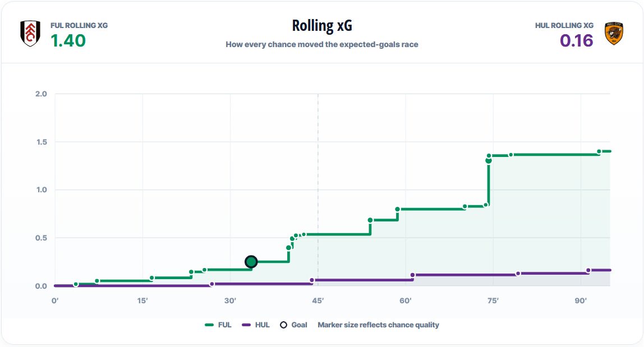Toggle the FUL series legend label

click(x=224, y=325)
